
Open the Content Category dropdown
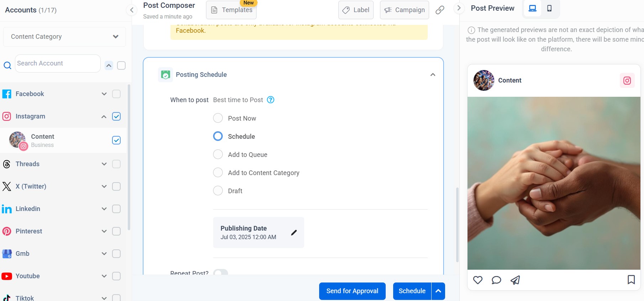[64, 37]
